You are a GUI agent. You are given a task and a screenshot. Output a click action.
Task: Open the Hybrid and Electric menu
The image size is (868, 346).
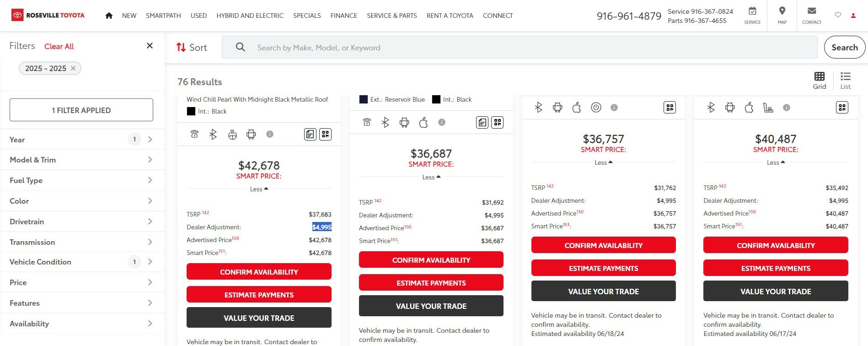[x=250, y=16]
